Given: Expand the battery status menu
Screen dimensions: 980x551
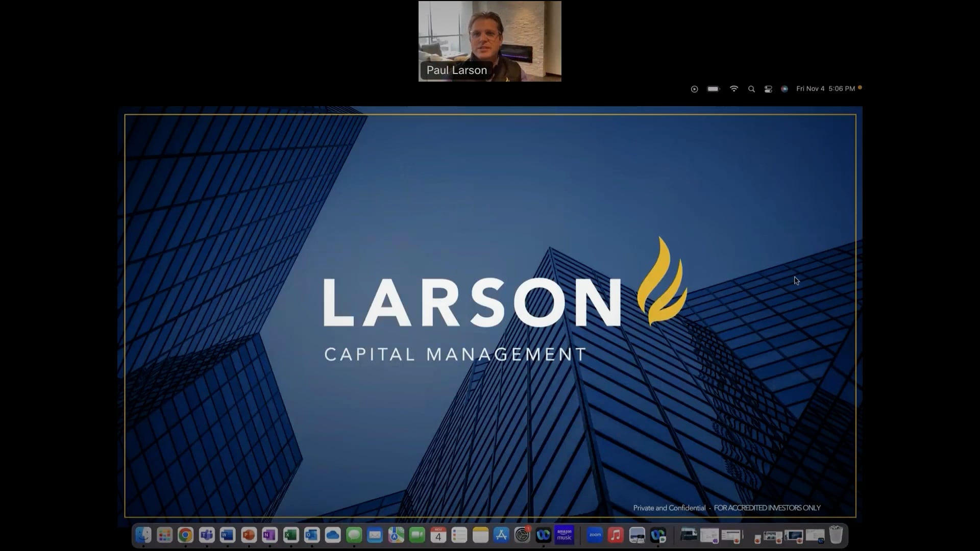Looking at the screenshot, I should 713,88.
